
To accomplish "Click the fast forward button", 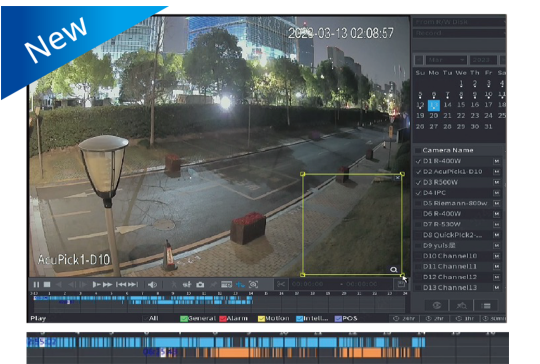I will 107,284.
